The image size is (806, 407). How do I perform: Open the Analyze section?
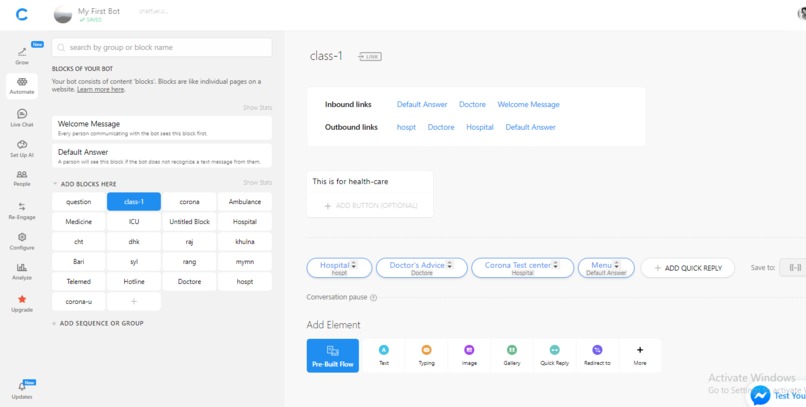22,271
